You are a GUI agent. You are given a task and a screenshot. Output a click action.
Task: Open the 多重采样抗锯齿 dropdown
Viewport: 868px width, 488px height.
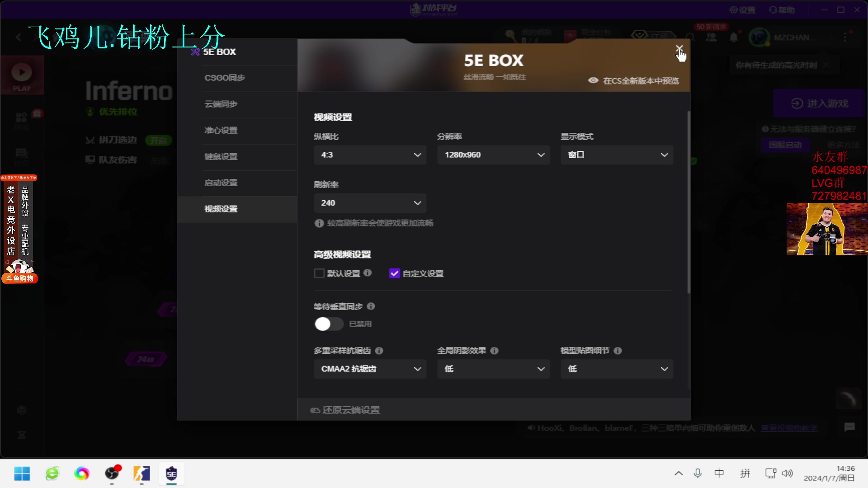coord(370,369)
